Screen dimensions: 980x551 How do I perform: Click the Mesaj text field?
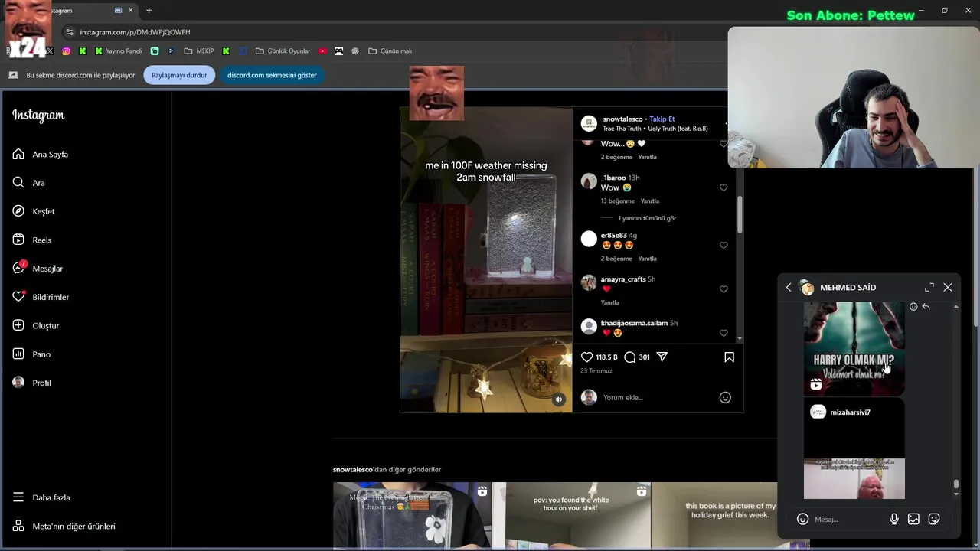(848, 520)
